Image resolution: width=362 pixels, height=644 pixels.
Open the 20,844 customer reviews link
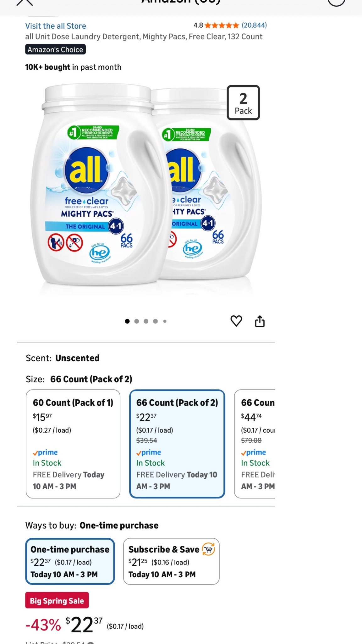[254, 25]
